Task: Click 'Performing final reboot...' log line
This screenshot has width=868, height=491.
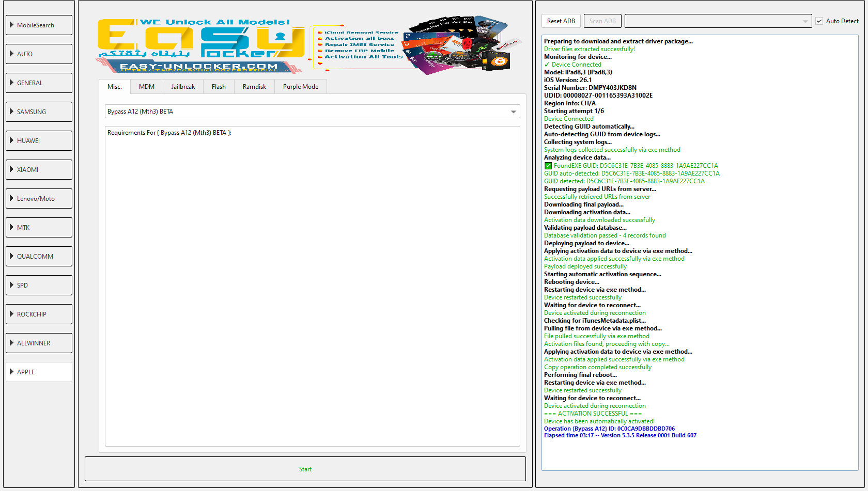Action: (580, 375)
